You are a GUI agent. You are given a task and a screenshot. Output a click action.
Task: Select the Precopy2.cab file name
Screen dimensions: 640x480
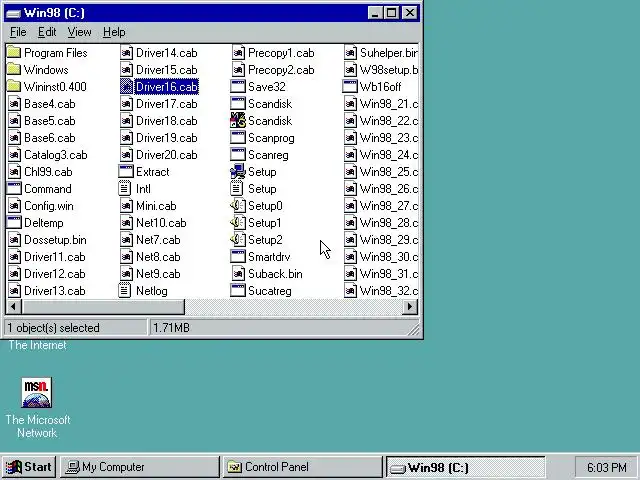(x=281, y=70)
